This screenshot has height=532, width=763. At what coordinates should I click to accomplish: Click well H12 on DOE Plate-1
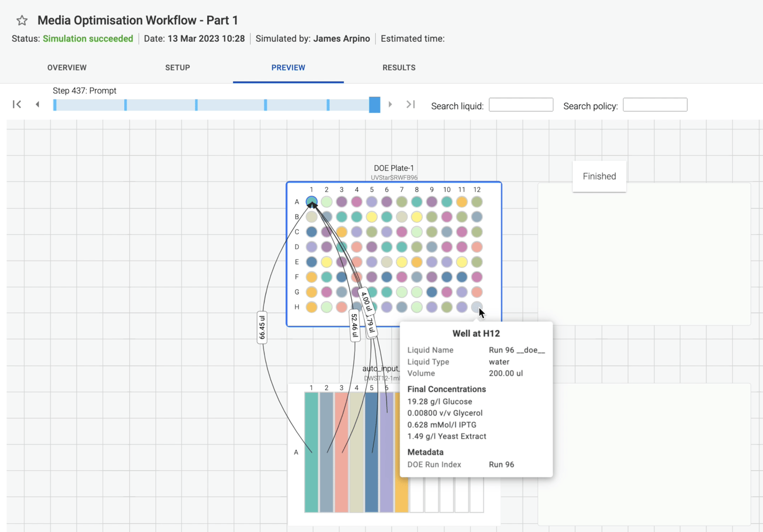pos(477,307)
